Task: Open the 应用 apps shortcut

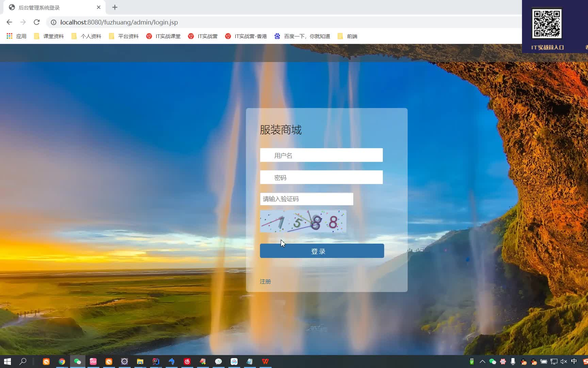Action: tap(16, 36)
